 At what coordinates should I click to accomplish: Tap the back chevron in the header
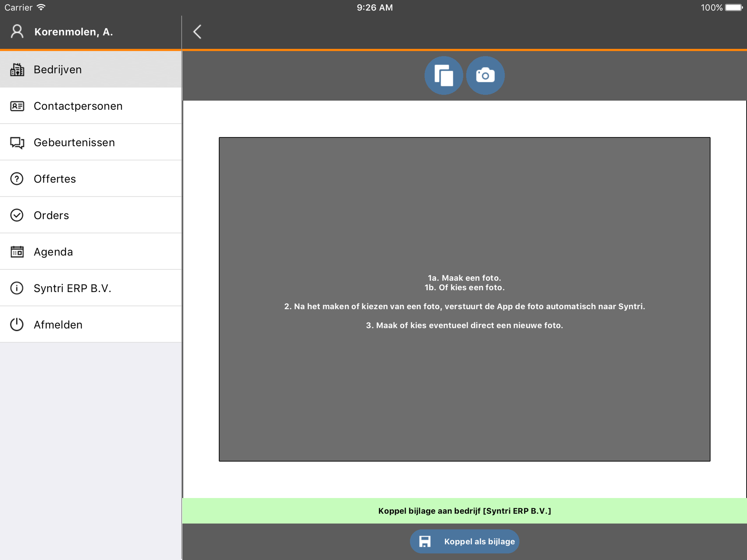click(198, 32)
